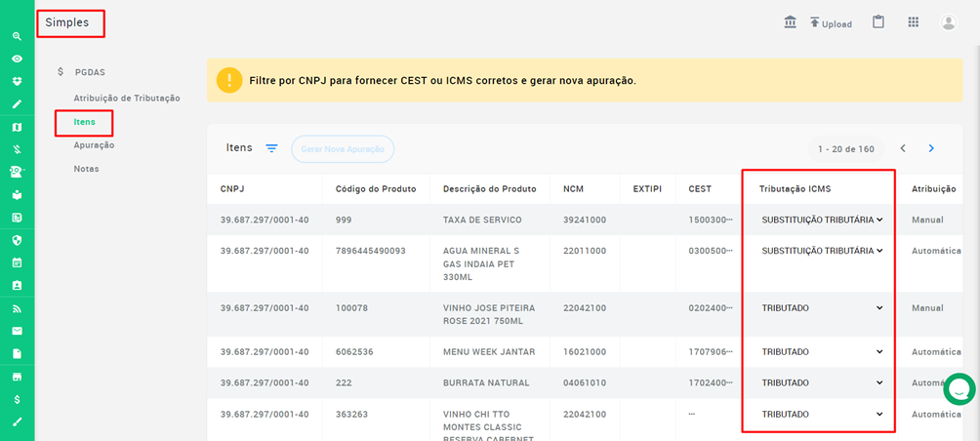
Task: Select the pencil edit icon in green sidebar
Action: coord(17,103)
